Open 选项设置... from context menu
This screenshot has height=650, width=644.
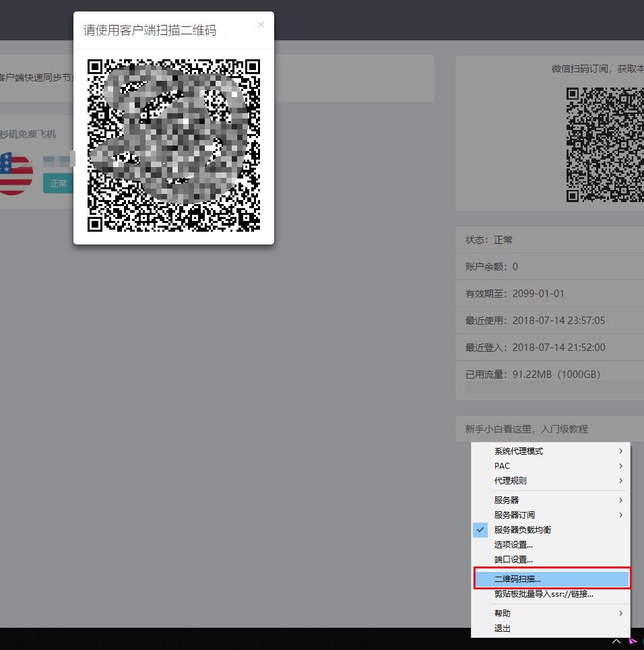pyautogui.click(x=550, y=545)
